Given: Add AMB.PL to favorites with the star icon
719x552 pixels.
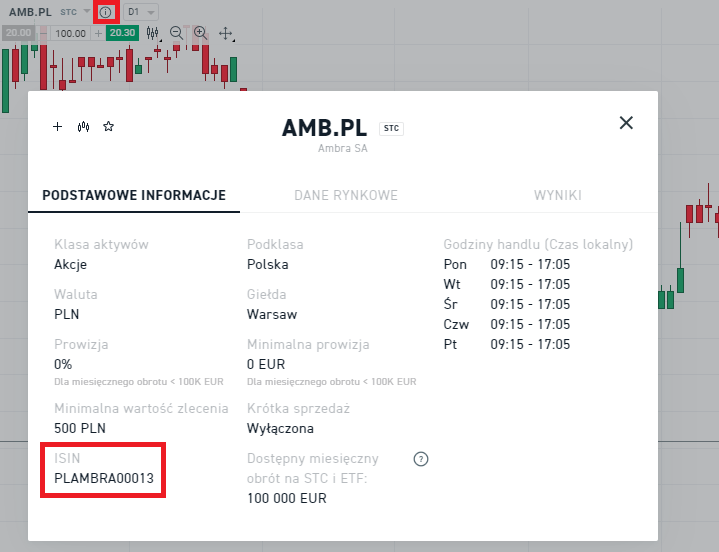Looking at the screenshot, I should pyautogui.click(x=109, y=127).
